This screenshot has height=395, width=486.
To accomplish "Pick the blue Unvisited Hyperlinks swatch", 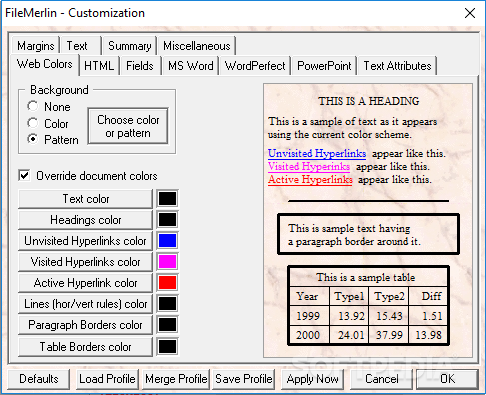I will pos(167,241).
